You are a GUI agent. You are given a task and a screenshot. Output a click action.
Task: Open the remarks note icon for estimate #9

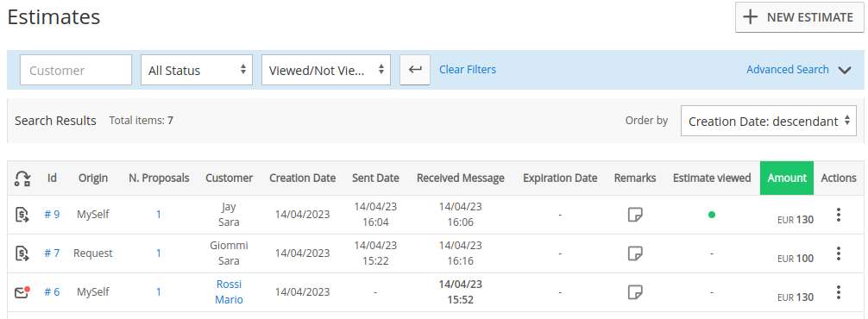pos(635,215)
